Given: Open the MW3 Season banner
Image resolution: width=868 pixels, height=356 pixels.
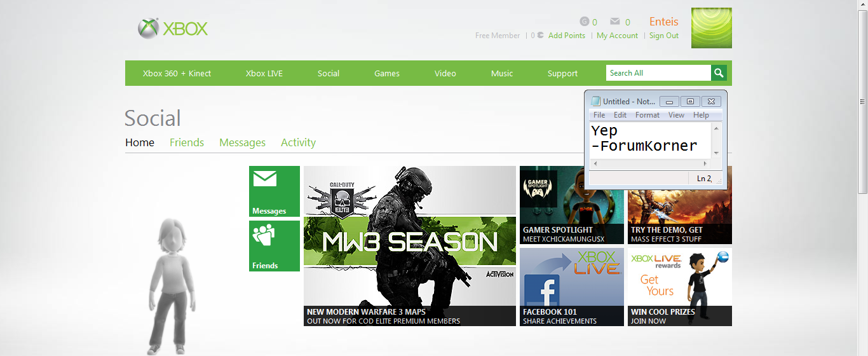Looking at the screenshot, I should pos(410,246).
